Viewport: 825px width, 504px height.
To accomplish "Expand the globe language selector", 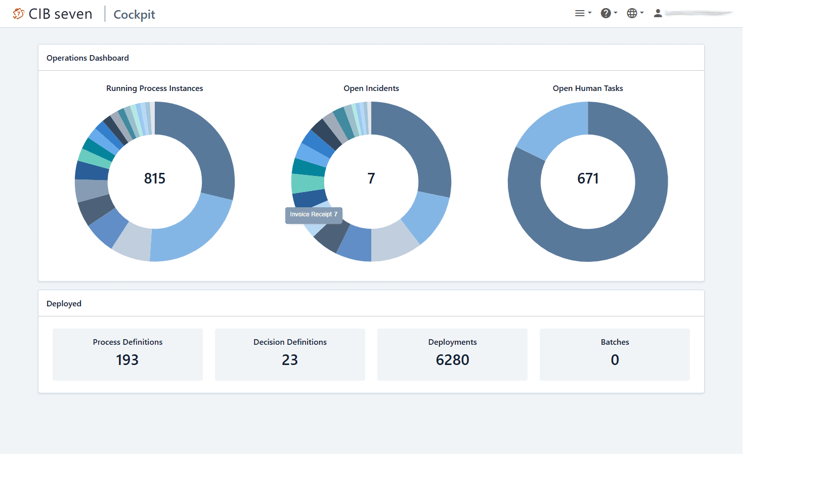I will (x=635, y=14).
